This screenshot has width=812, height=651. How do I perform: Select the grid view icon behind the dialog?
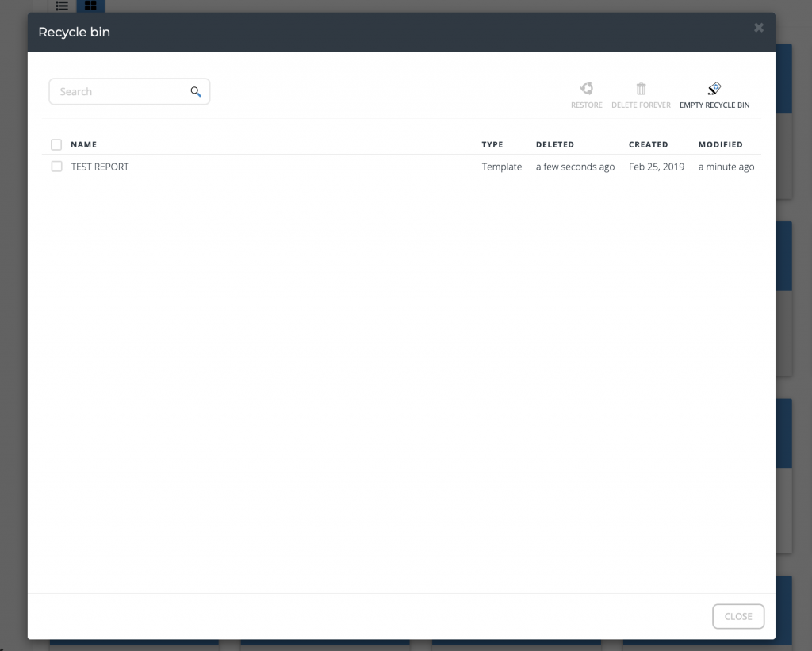click(90, 6)
